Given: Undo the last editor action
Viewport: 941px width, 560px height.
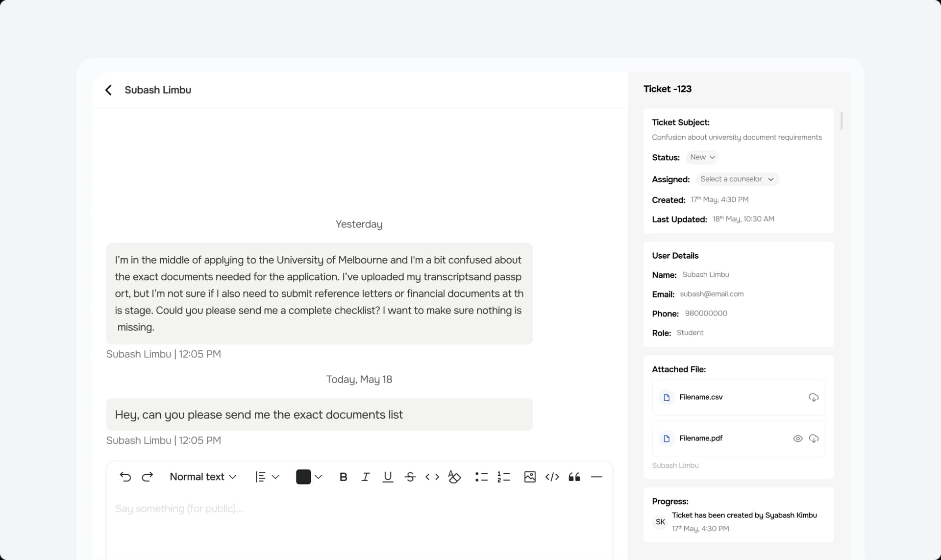Looking at the screenshot, I should click(125, 476).
